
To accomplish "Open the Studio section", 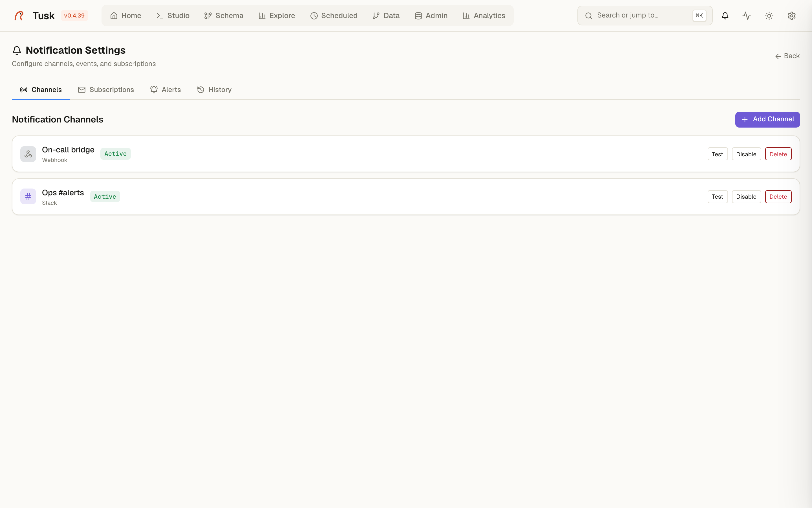I will click(173, 16).
